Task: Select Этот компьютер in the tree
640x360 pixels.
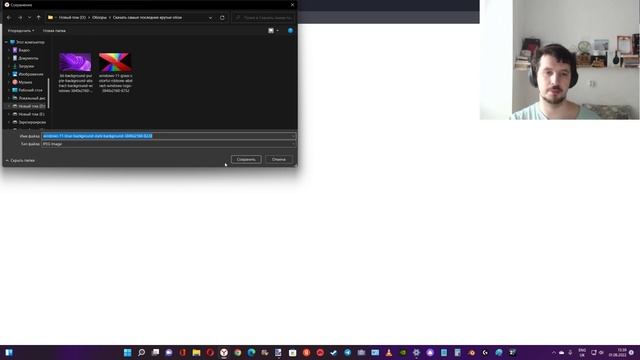Action: pos(30,42)
